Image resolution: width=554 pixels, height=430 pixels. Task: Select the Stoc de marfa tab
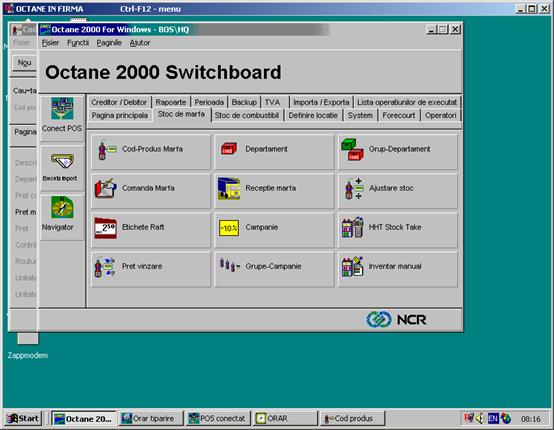[181, 114]
